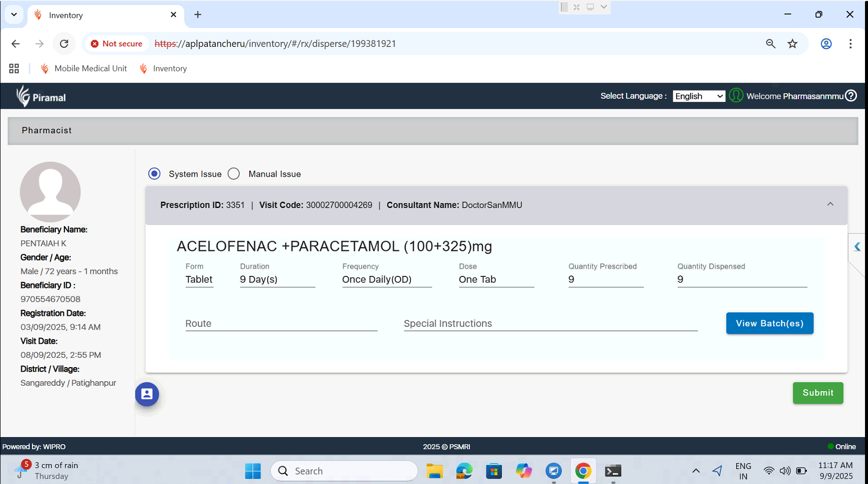This screenshot has height=484, width=868.
Task: Expand the right side panel arrow
Action: (x=857, y=247)
